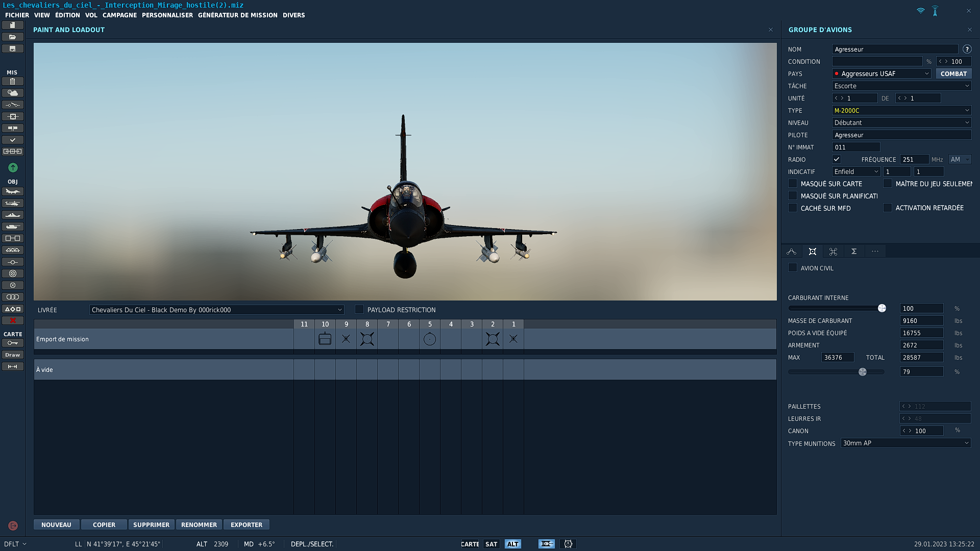Click the red X delete tool

pos(13,320)
